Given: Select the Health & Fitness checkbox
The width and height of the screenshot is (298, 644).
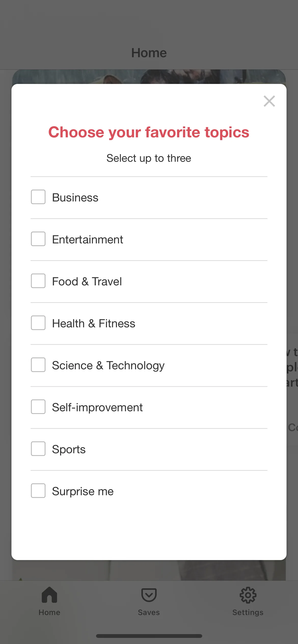Looking at the screenshot, I should coord(38,323).
